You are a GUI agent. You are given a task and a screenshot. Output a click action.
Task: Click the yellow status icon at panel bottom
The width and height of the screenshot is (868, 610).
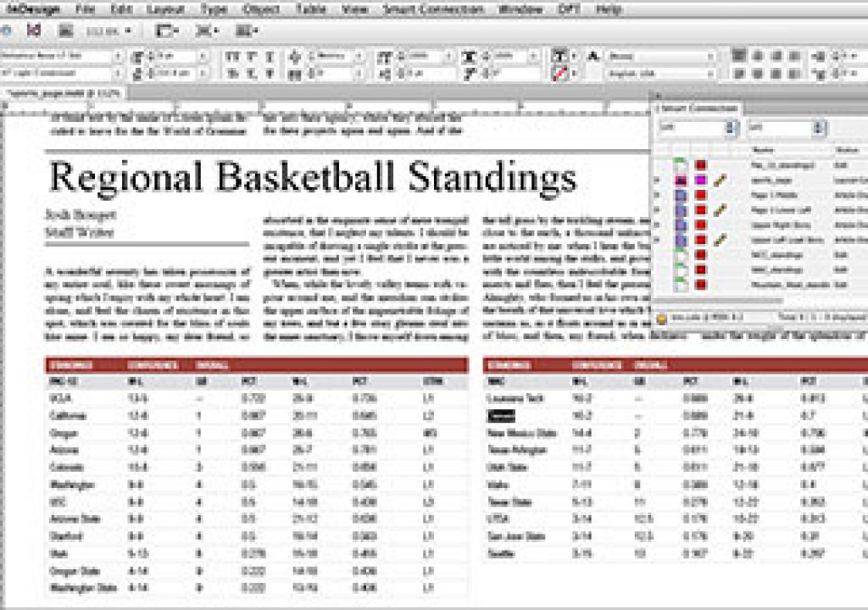661,319
